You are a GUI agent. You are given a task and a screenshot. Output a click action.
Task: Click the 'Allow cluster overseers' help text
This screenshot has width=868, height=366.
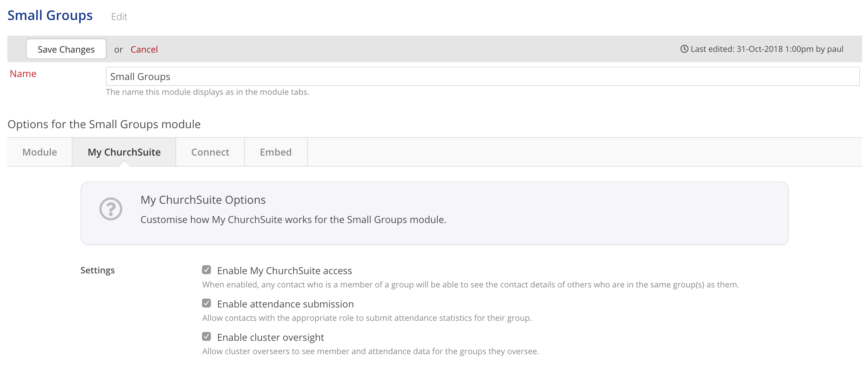coord(370,351)
